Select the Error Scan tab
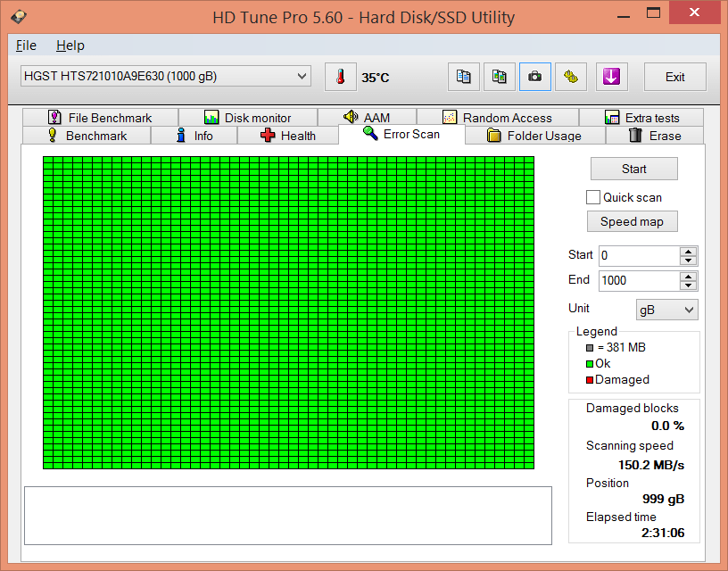The height and width of the screenshot is (571, 728). point(401,134)
